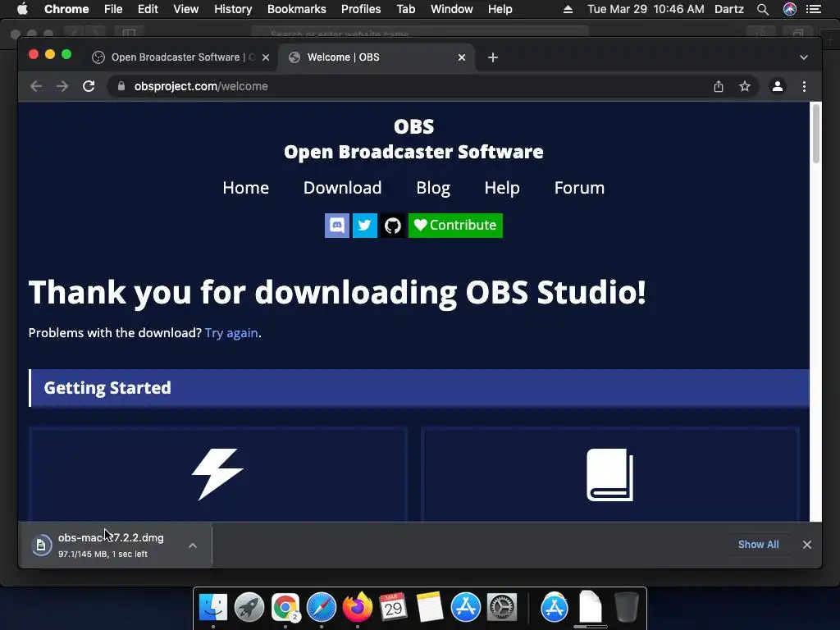The width and height of the screenshot is (840, 630).
Task: Open the Profiles menu
Action: (361, 9)
